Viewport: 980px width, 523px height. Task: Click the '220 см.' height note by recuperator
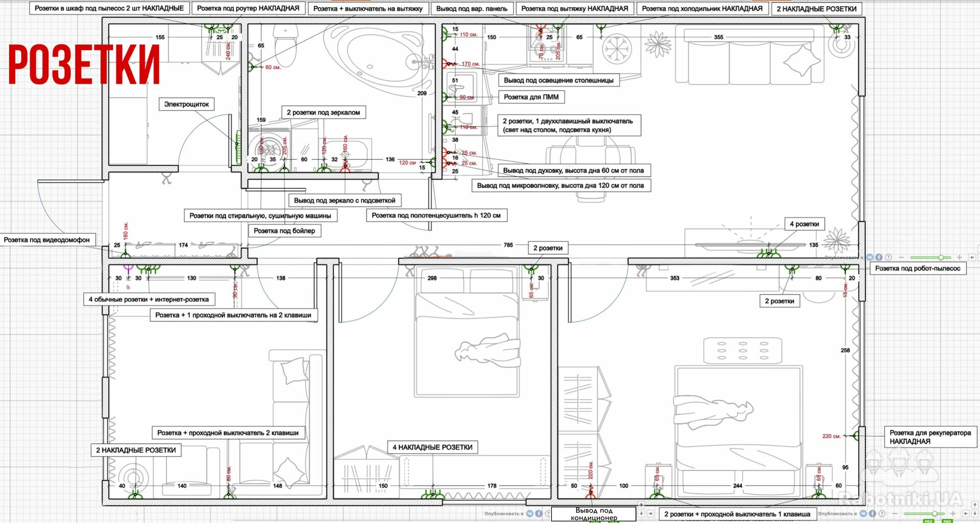[x=831, y=436]
